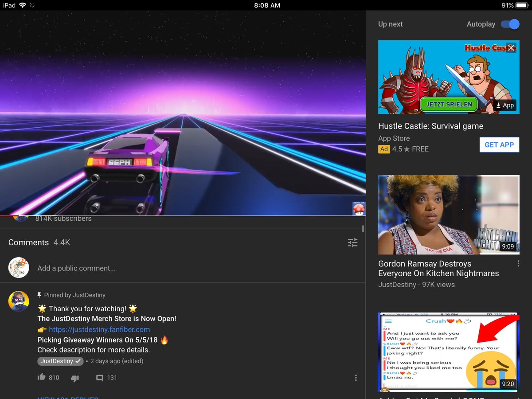532x399 pixels.
Task: Click the Wi-Fi status icon
Action: [x=23, y=5]
